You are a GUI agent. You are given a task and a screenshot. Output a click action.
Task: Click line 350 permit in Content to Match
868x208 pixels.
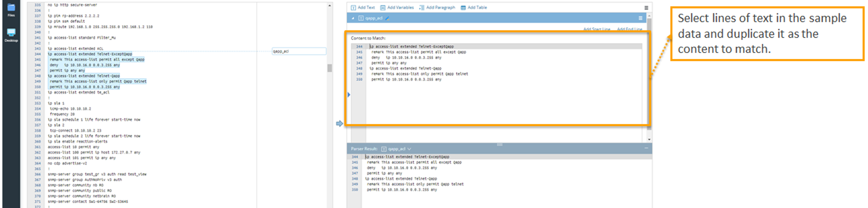coord(406,79)
